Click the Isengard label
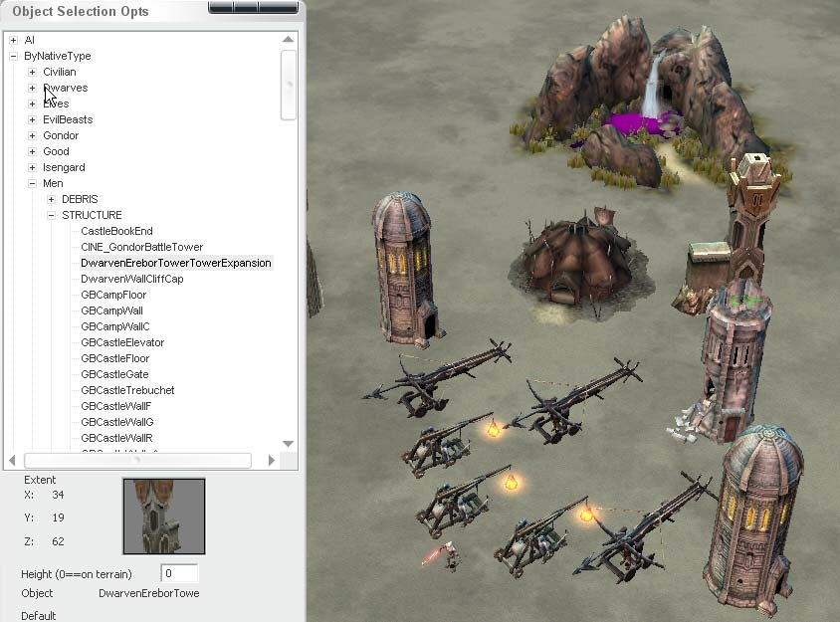Viewport: 840px width, 622px height. (64, 167)
